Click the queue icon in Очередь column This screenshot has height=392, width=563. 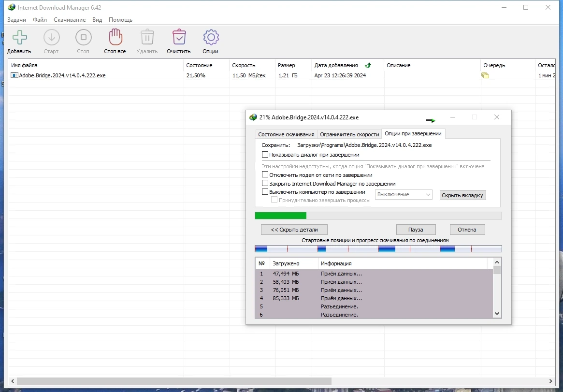click(x=485, y=75)
